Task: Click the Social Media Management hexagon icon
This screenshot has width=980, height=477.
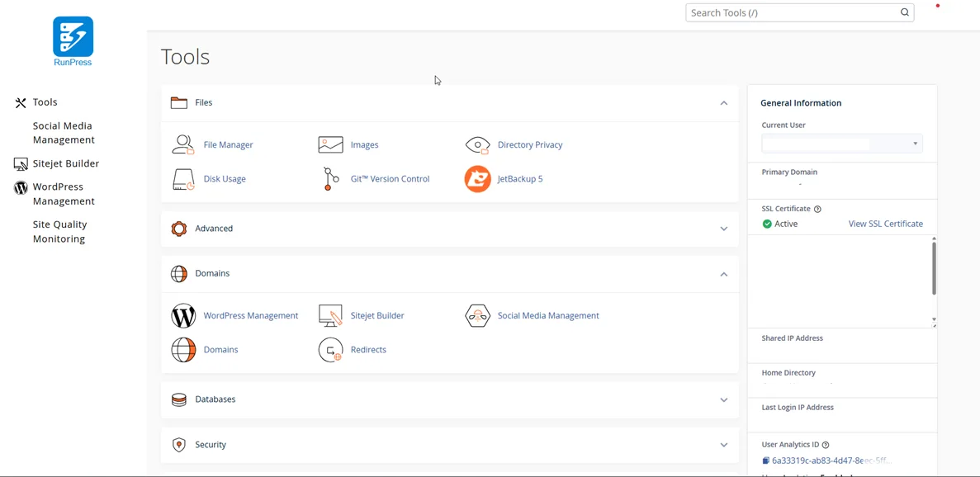Action: point(477,316)
